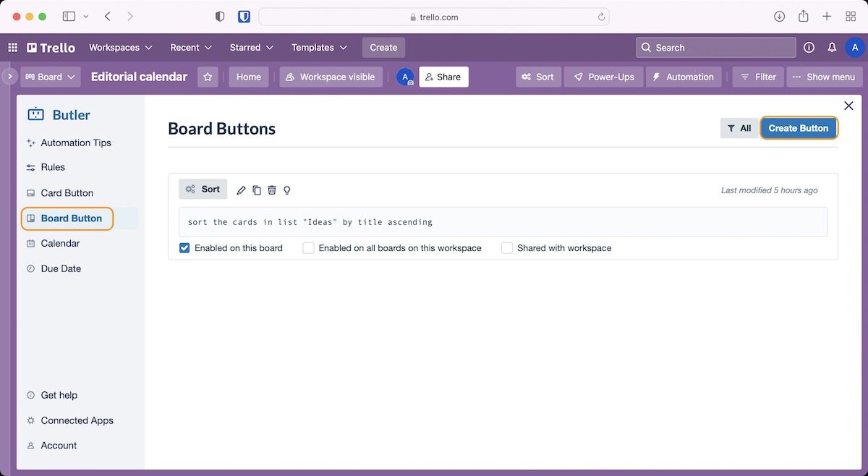This screenshot has width=868, height=476.
Task: Uncheck Enabled on this board
Action: pos(184,248)
